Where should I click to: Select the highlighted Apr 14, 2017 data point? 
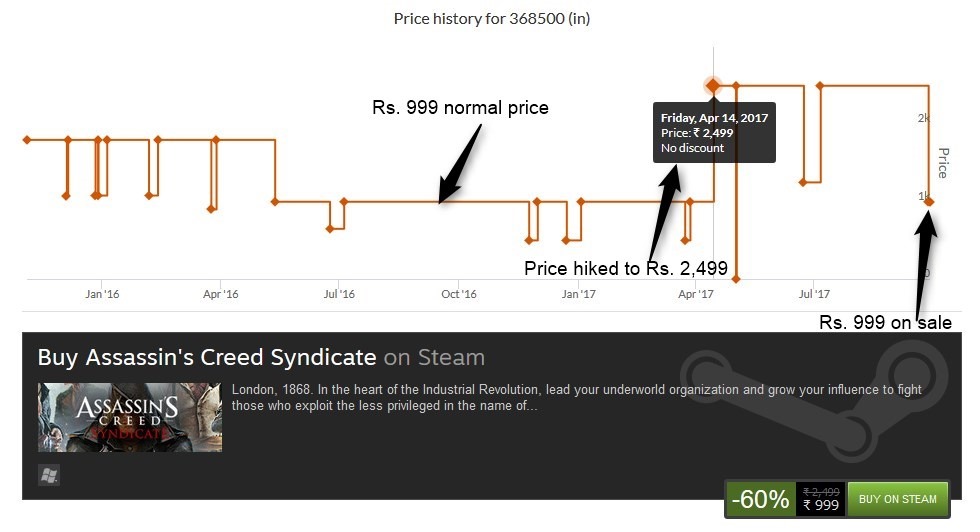[713, 86]
